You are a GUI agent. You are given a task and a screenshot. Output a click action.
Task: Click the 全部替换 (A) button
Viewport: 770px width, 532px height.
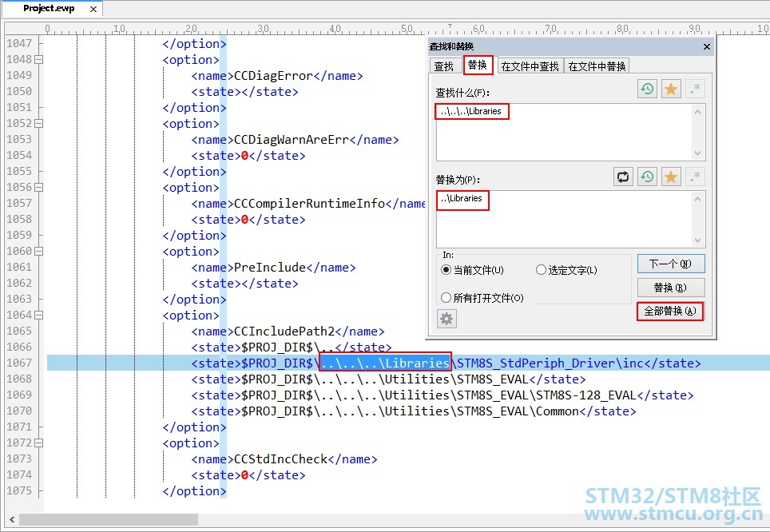pyautogui.click(x=671, y=311)
